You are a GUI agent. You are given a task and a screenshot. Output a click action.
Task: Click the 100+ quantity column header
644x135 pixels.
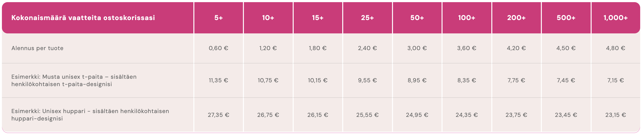click(467, 18)
